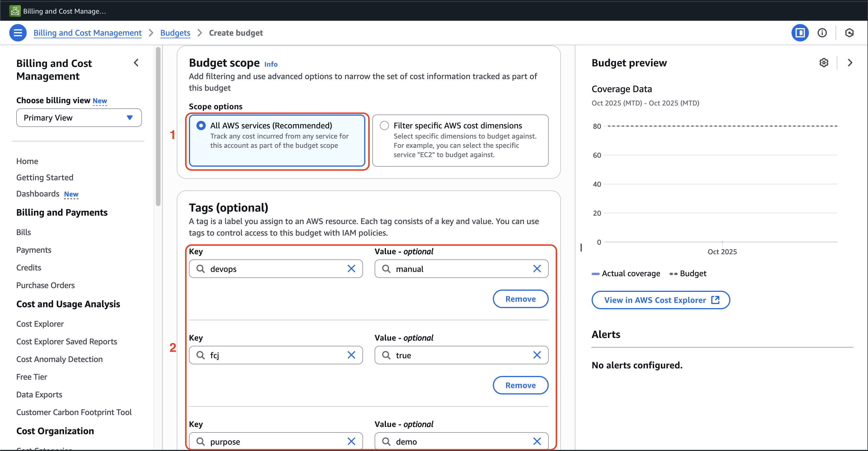Collapse the Budget preview panel chevron
Image resolution: width=868 pixels, height=451 pixels.
(850, 63)
